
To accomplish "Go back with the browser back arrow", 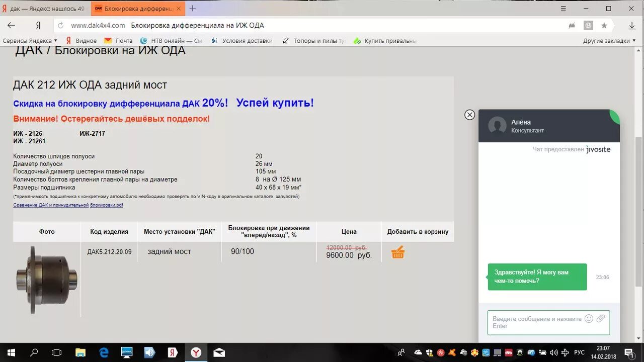I will click(11, 25).
